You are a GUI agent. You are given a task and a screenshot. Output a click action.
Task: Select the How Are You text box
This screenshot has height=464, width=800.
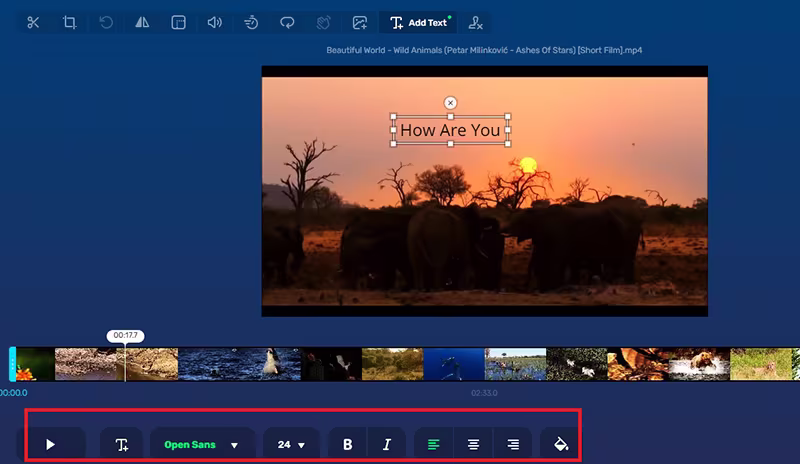click(x=450, y=130)
